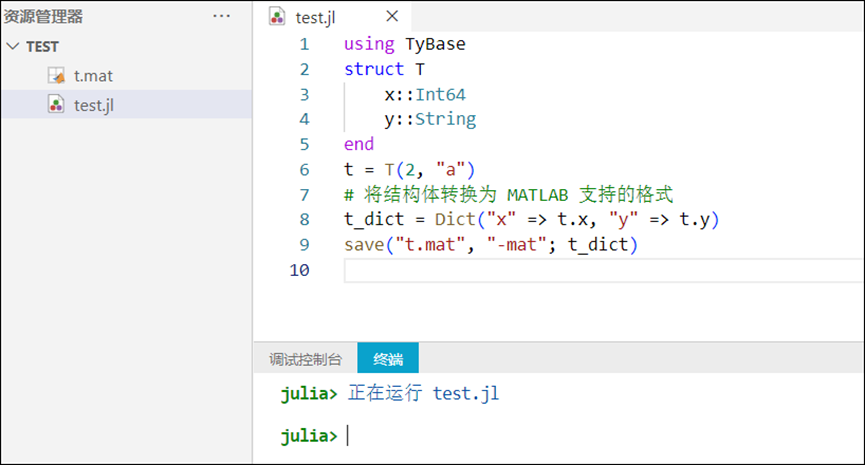This screenshot has width=865, height=465.
Task: Click the test.jl Julia file icon in explorer
Action: (56, 104)
